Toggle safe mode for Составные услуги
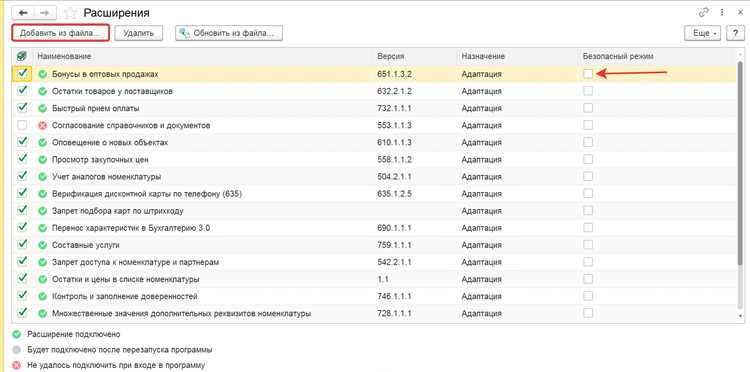This screenshot has width=750, height=372. click(x=588, y=245)
